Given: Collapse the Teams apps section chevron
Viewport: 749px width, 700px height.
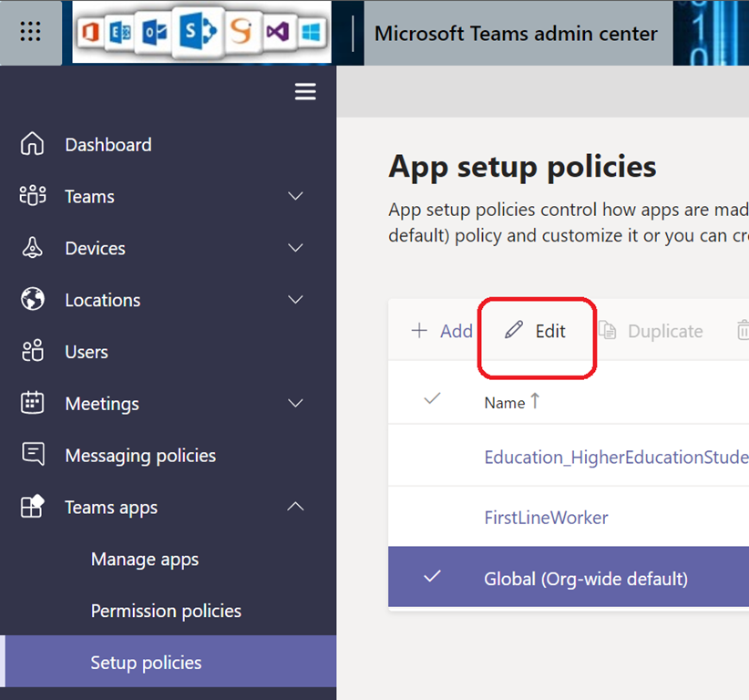Looking at the screenshot, I should (295, 507).
